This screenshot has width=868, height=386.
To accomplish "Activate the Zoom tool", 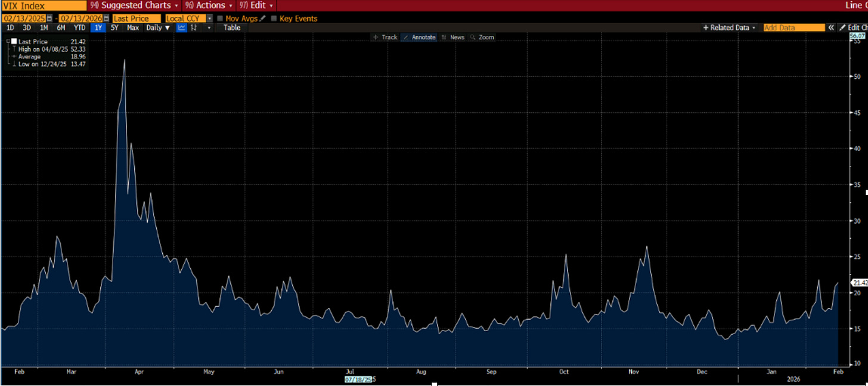I will [x=482, y=37].
